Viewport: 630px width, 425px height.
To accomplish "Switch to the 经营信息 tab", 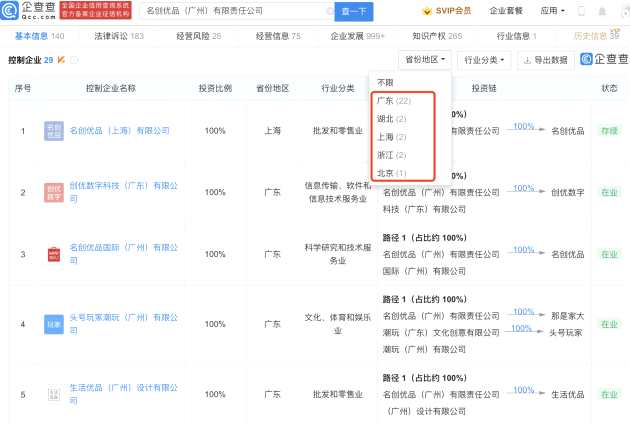I will pyautogui.click(x=278, y=36).
